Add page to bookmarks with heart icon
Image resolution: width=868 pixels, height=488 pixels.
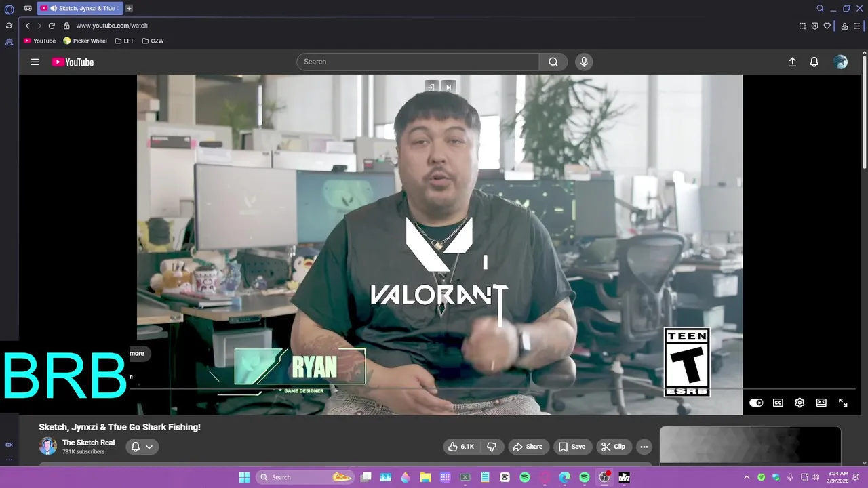pos(827,26)
